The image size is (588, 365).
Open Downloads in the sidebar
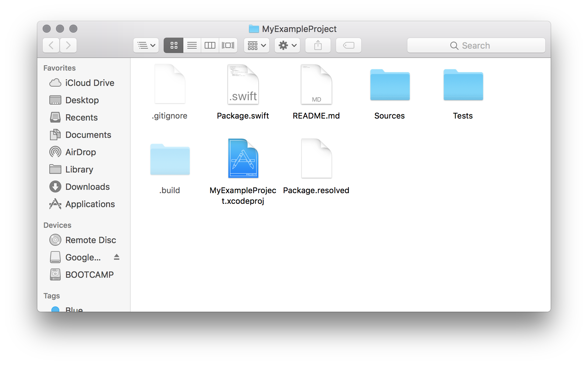83,186
